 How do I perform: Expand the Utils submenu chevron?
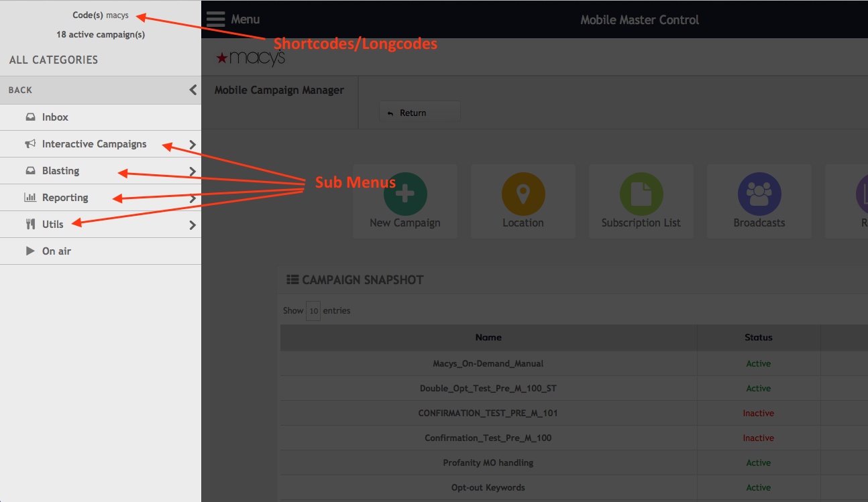point(193,225)
